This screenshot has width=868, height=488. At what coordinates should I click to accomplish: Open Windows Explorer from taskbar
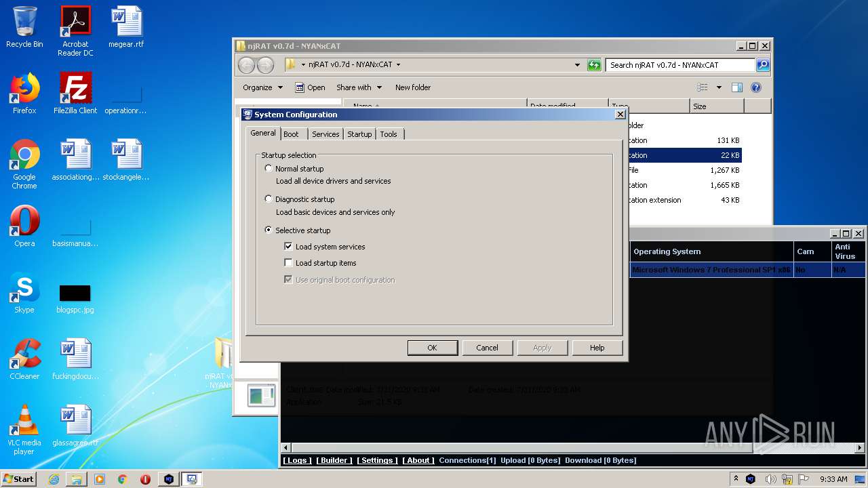77,479
